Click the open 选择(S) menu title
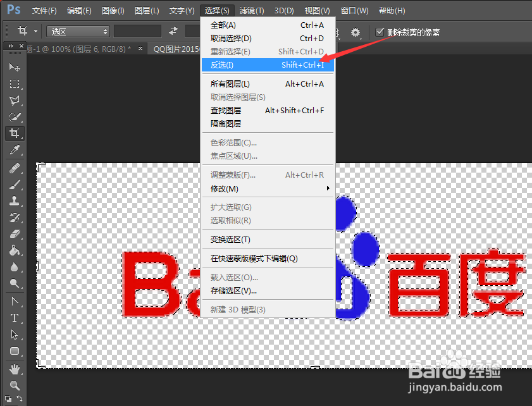The height and width of the screenshot is (406, 532). [x=217, y=11]
